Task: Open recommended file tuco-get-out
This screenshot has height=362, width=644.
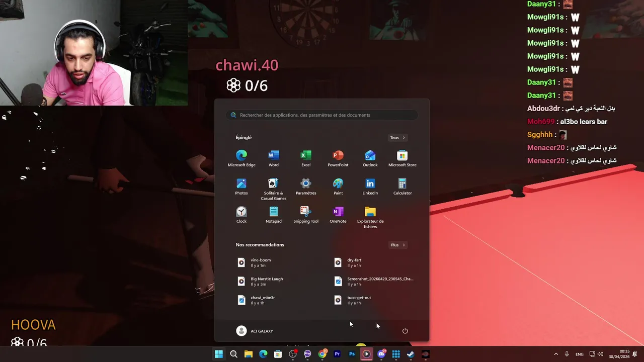Action: [370, 300]
